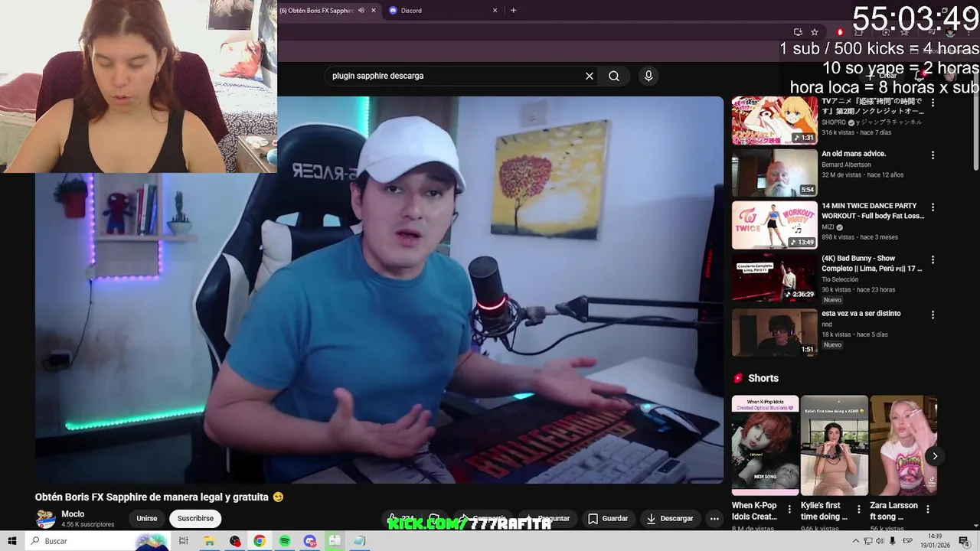Clear the search box with the X icon
This screenshot has width=980, height=551.
coord(590,76)
